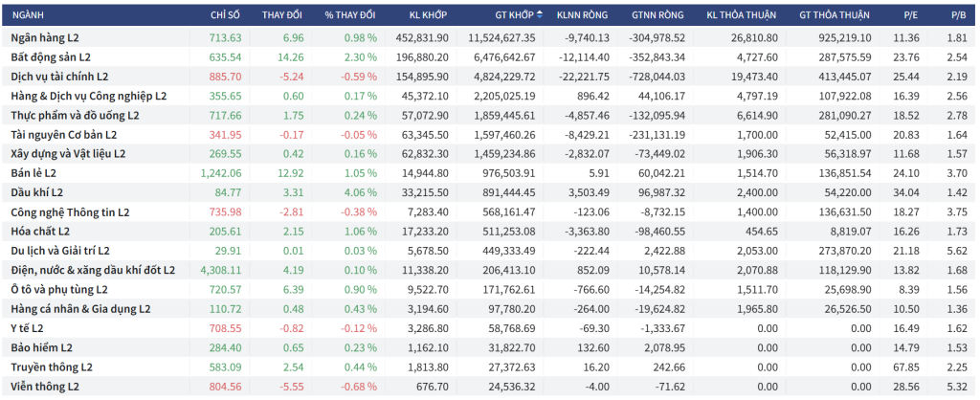Open the Truyền thông L2 sector

52,367
